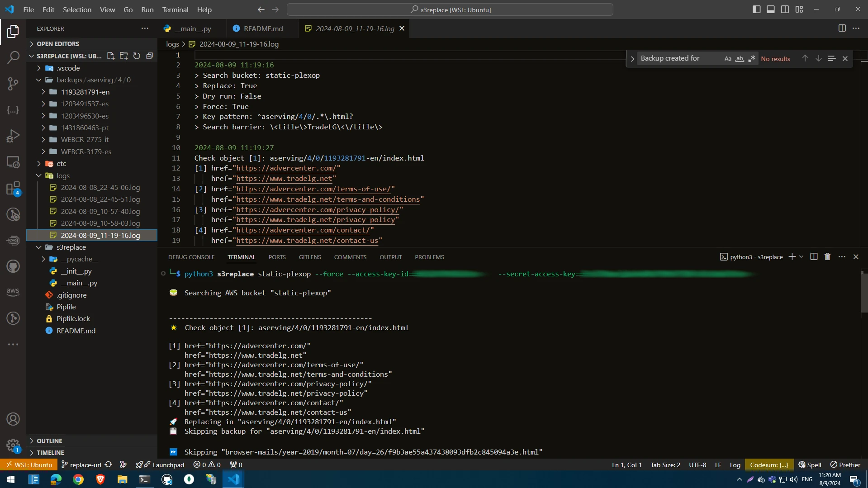This screenshot has height=488, width=868.
Task: Open the AWS toolkit view
Action: (13, 292)
